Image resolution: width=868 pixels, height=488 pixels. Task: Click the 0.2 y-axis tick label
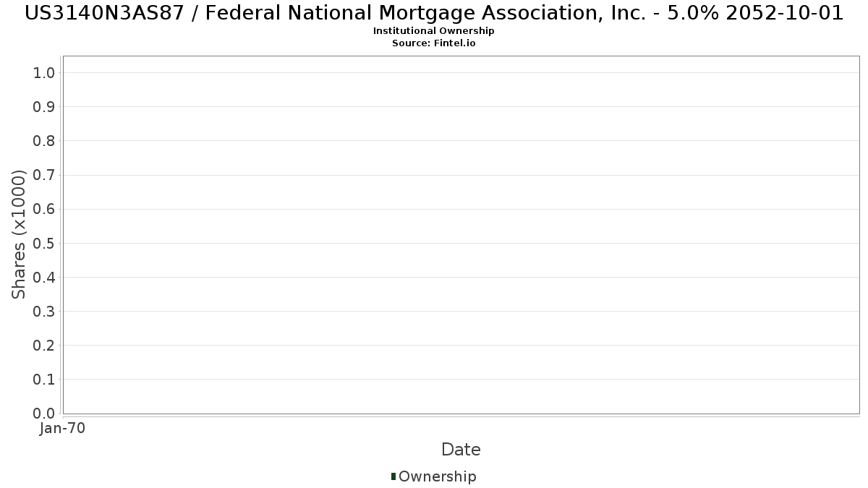point(44,346)
